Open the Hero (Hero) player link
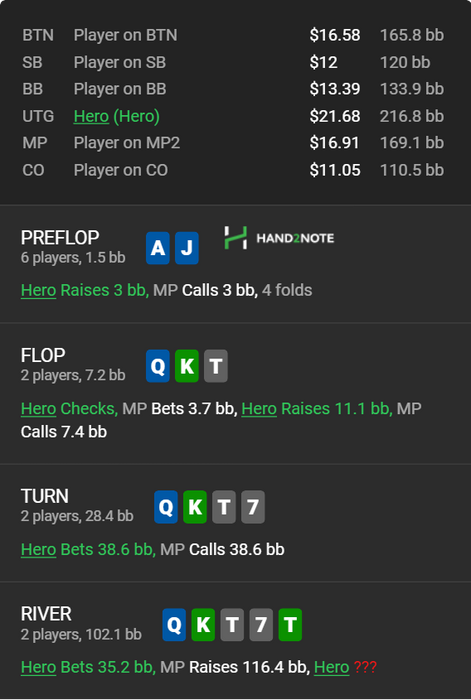 click(x=117, y=116)
